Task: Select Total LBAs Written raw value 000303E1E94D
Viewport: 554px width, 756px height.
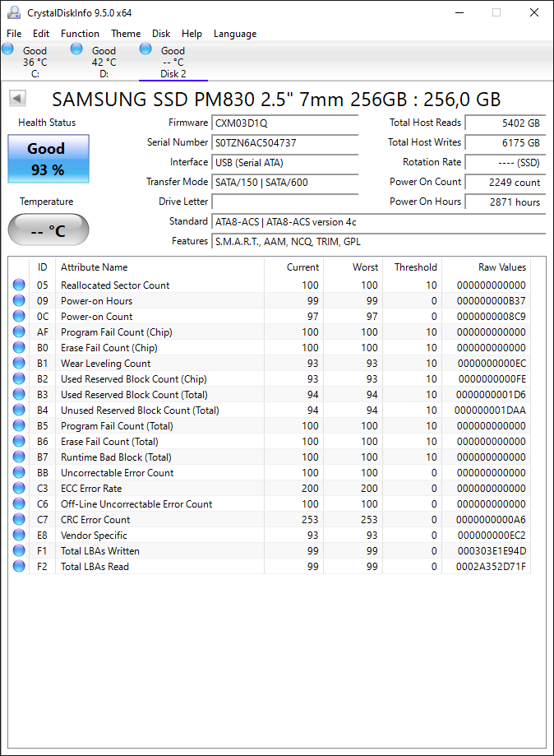Action: tap(492, 551)
